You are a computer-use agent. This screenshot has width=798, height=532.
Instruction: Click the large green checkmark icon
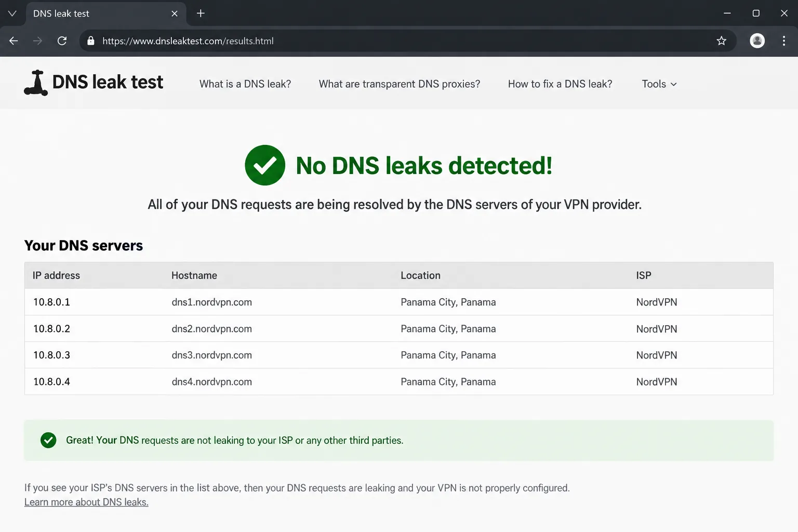click(x=265, y=165)
